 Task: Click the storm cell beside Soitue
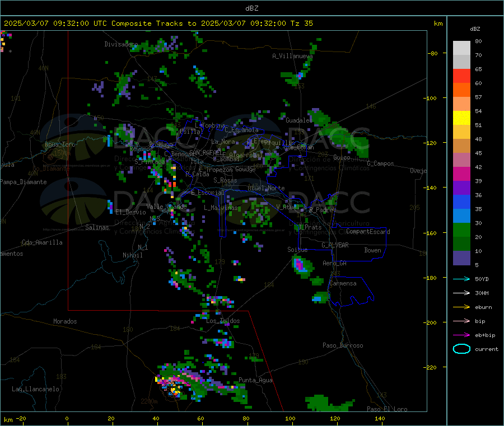point(302,265)
